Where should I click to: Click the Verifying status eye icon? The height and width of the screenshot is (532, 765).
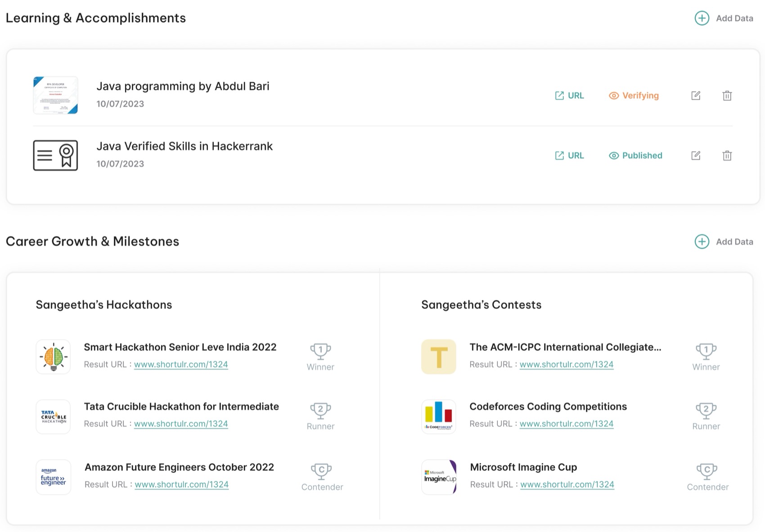(613, 96)
